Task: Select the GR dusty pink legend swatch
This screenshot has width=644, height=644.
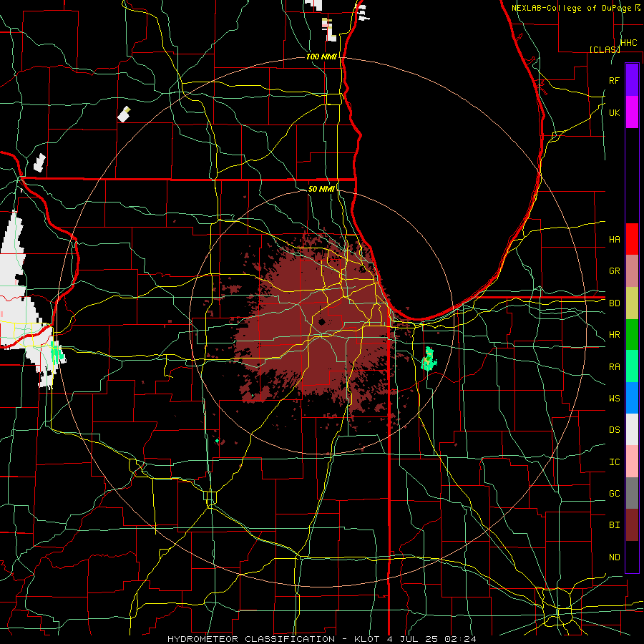Action: 632,271
